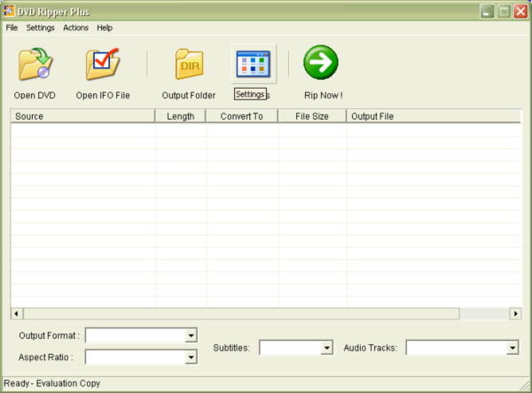This screenshot has width=532, height=393.
Task: Click the horizontal scrollbar left arrow
Action: coord(16,314)
